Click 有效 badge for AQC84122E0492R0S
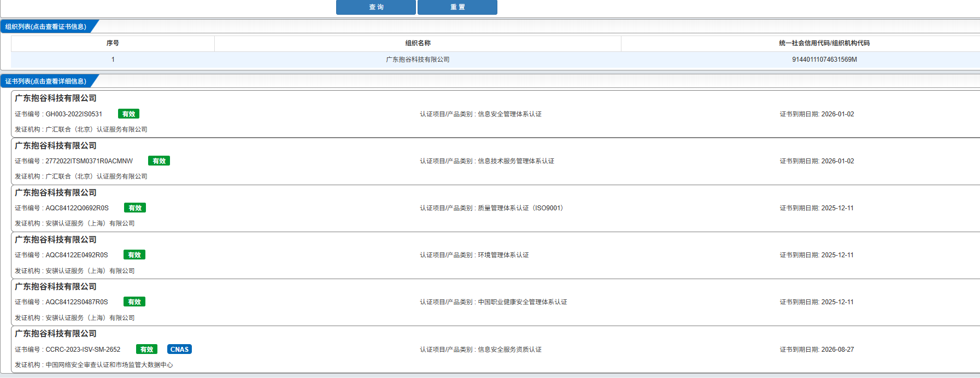Image resolution: width=980 pixels, height=378 pixels. [x=134, y=255]
